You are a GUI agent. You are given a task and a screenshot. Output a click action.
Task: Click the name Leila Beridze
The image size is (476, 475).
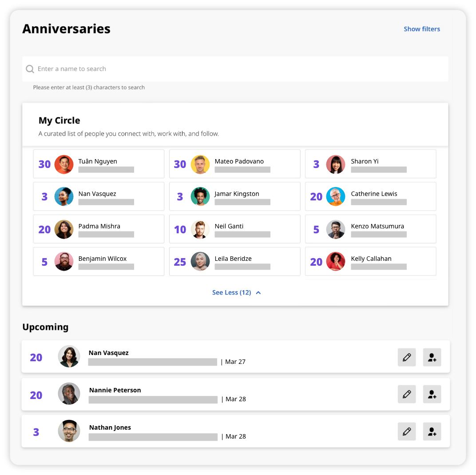point(233,259)
